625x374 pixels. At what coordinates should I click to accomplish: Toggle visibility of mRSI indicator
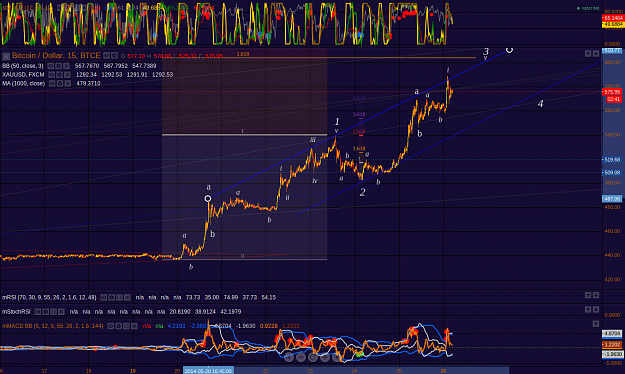point(104,297)
